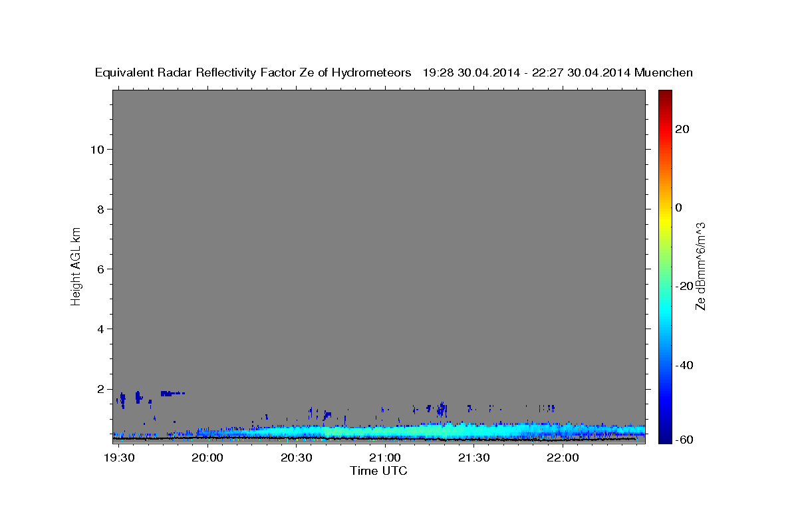Image resolution: width=798 pixels, height=532 pixels.
Task: Click the '21:00' time tick label
Action: 385,458
